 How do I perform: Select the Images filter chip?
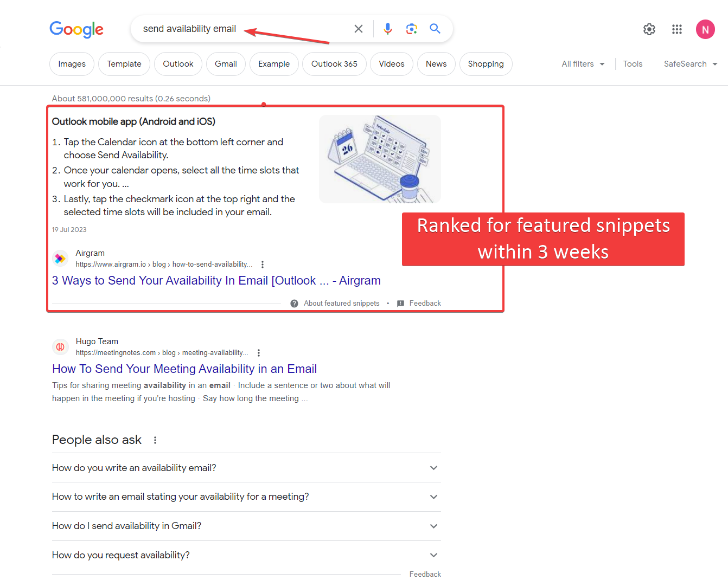pos(72,64)
